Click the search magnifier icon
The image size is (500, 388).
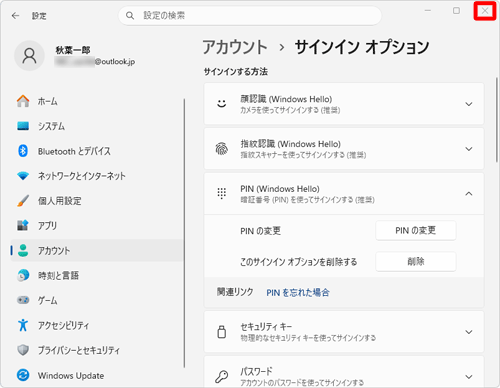point(130,16)
